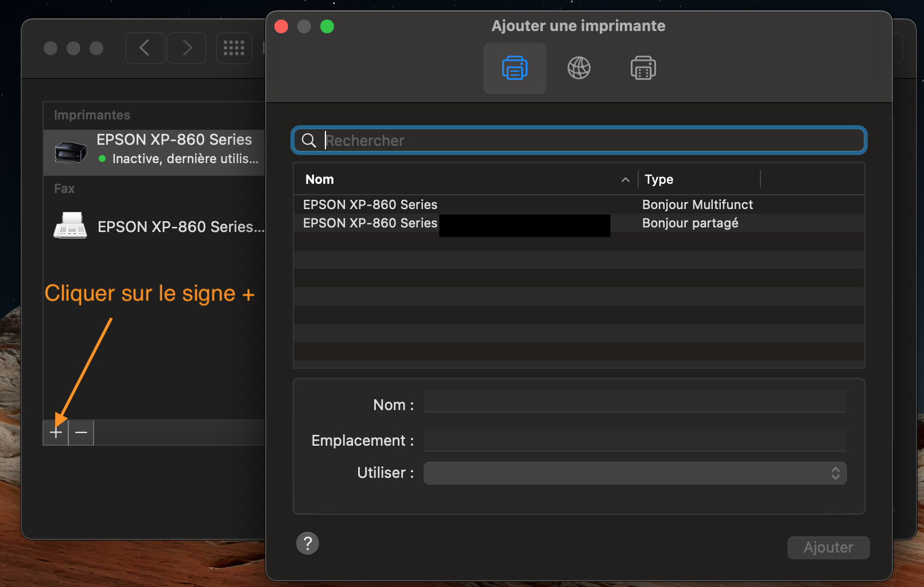Focus the Rechercher search field

(591, 141)
